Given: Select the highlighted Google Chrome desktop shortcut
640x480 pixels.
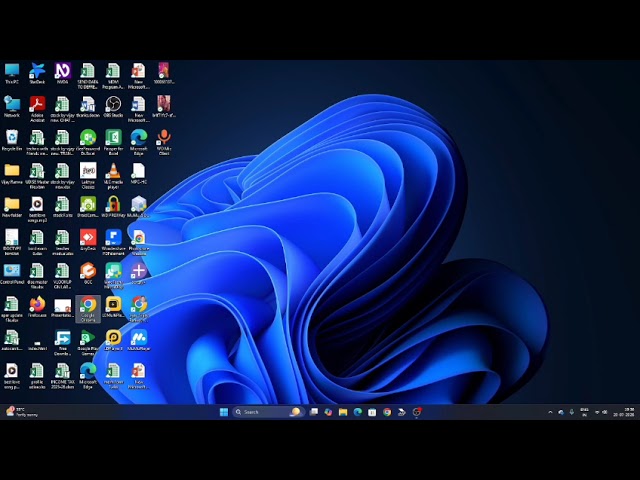Looking at the screenshot, I should point(88,309).
